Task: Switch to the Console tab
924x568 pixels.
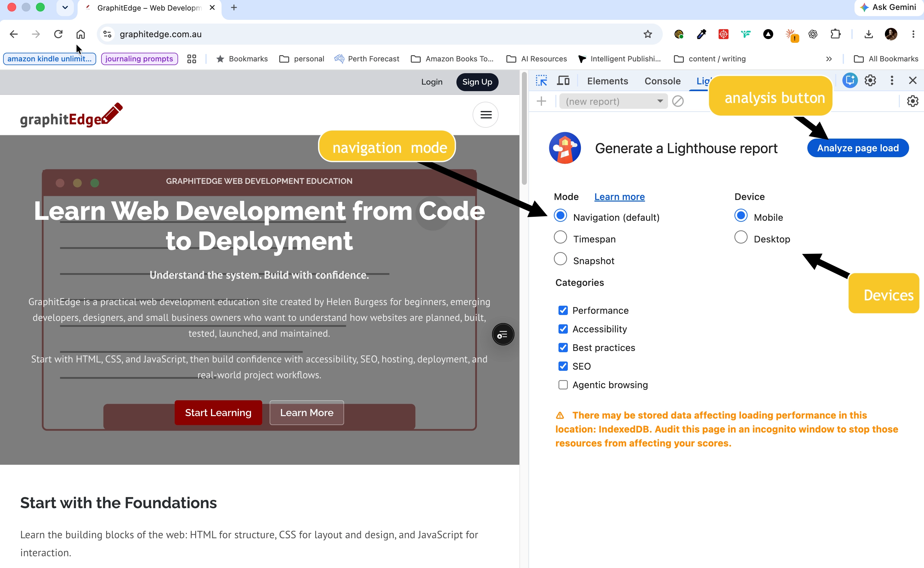Action: point(662,81)
